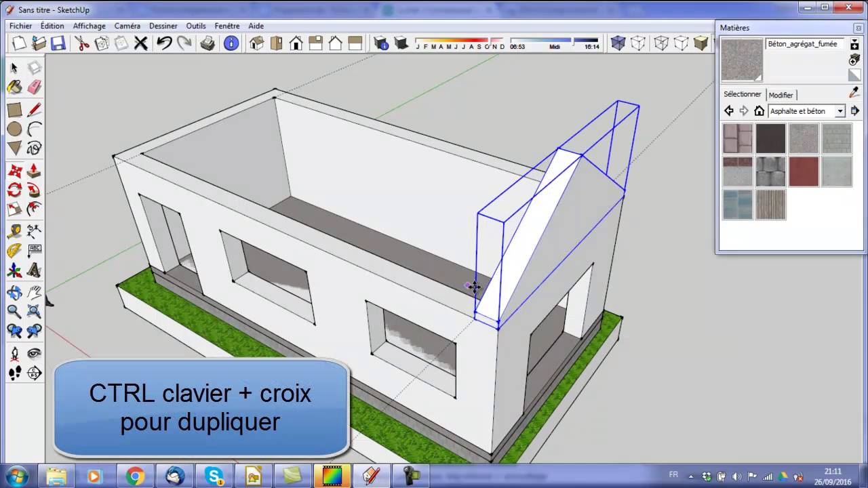Go back in materials browser

pos(729,110)
